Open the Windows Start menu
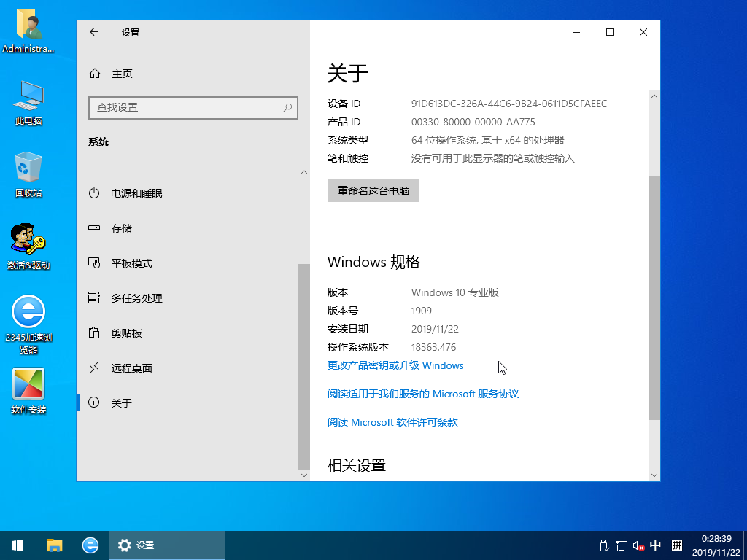Viewport: 747px width, 560px height. [x=16, y=545]
